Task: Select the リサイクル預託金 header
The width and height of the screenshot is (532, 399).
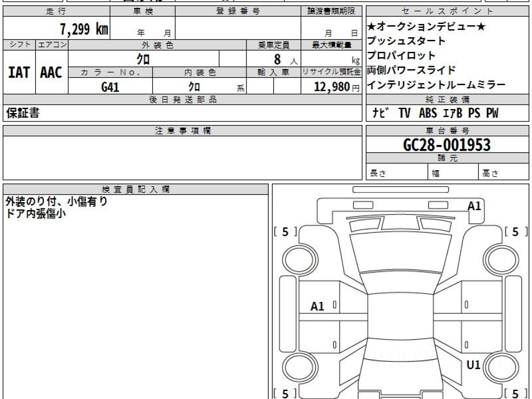Action: point(332,72)
